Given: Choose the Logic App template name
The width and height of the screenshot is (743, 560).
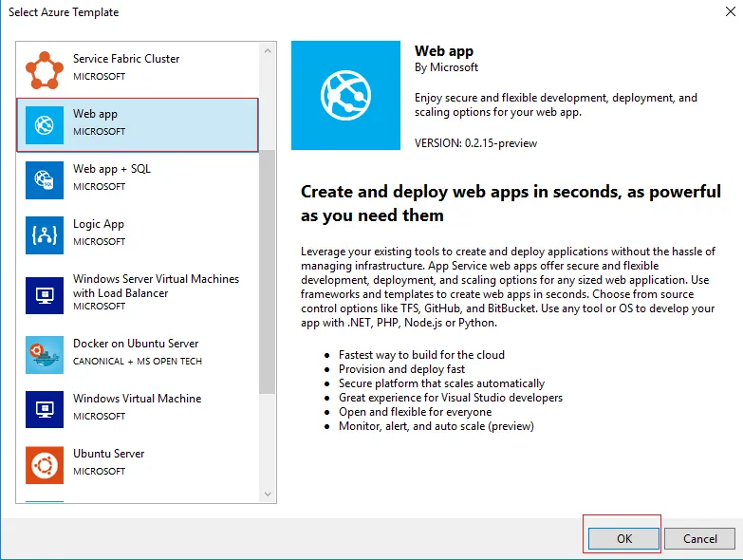Looking at the screenshot, I should (x=99, y=224).
